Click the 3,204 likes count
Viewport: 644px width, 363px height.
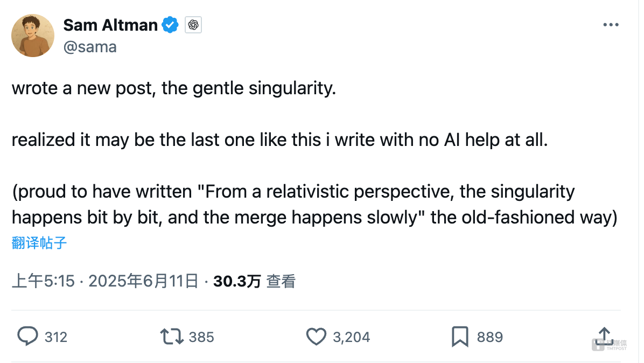pyautogui.click(x=352, y=337)
